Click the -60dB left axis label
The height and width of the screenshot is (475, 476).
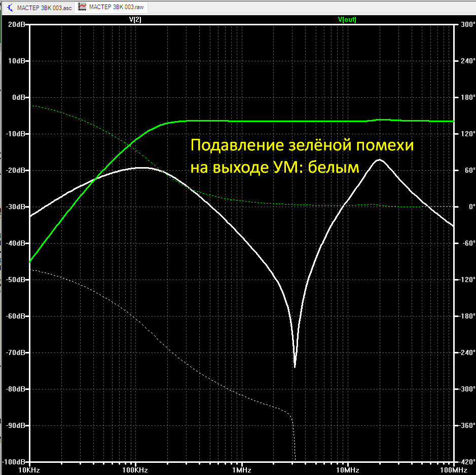point(16,316)
